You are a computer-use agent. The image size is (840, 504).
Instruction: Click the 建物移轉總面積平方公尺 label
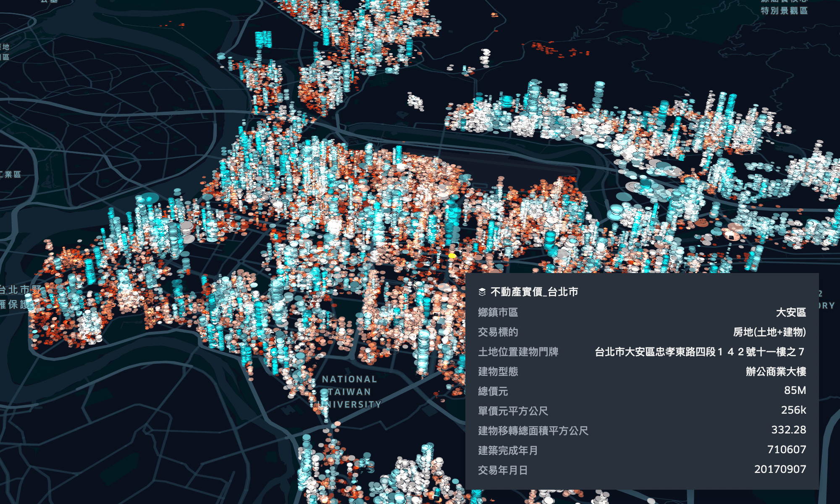(533, 430)
